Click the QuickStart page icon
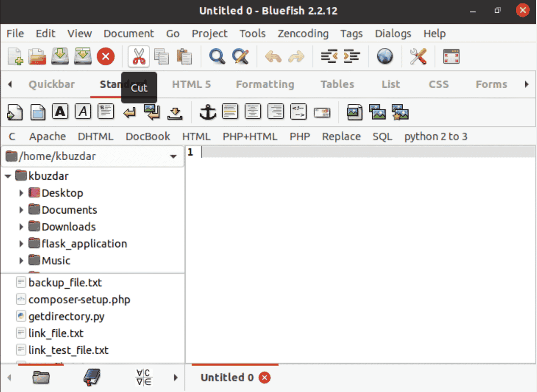Viewport: 537px width, 392px height. (15, 112)
